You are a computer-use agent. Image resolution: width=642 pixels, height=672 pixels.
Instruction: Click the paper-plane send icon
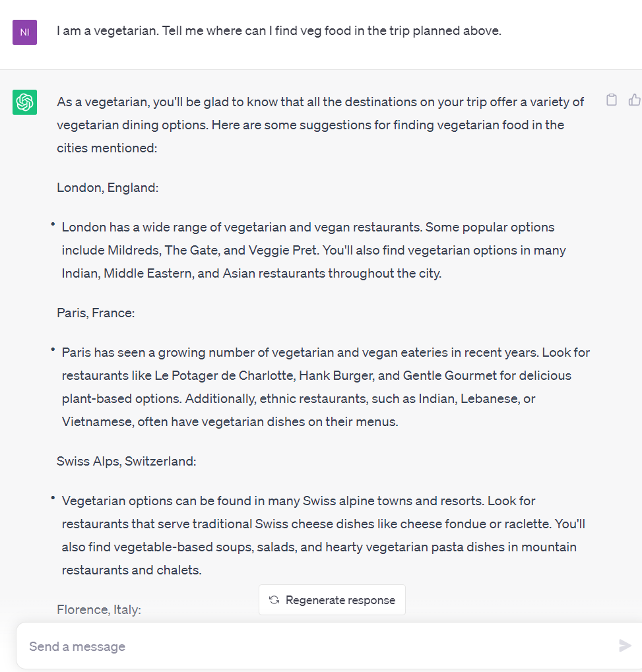point(625,646)
